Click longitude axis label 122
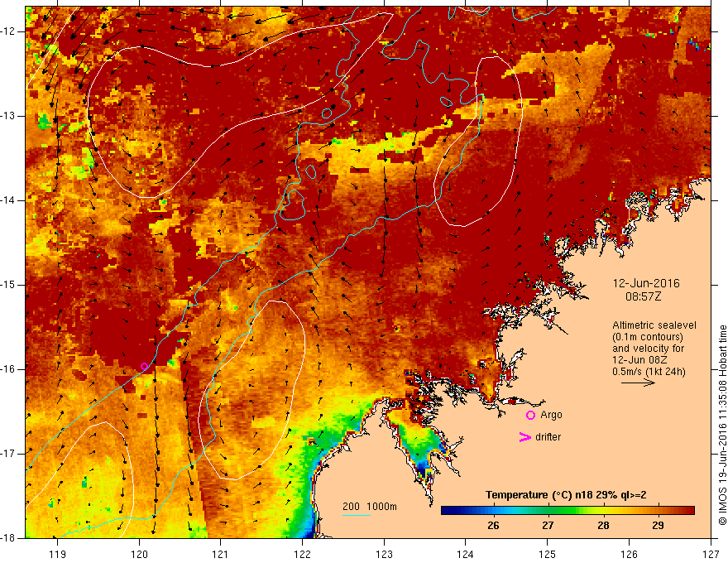 pos(302,554)
